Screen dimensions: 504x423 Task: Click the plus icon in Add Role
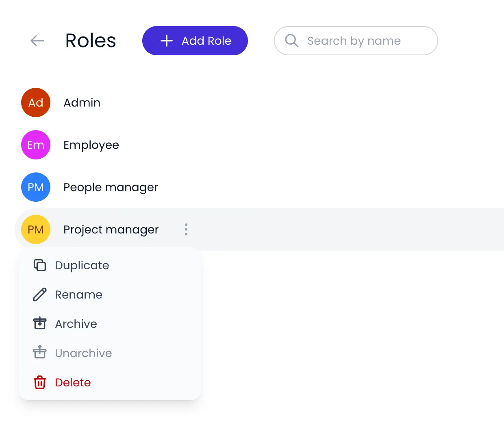coord(167,41)
